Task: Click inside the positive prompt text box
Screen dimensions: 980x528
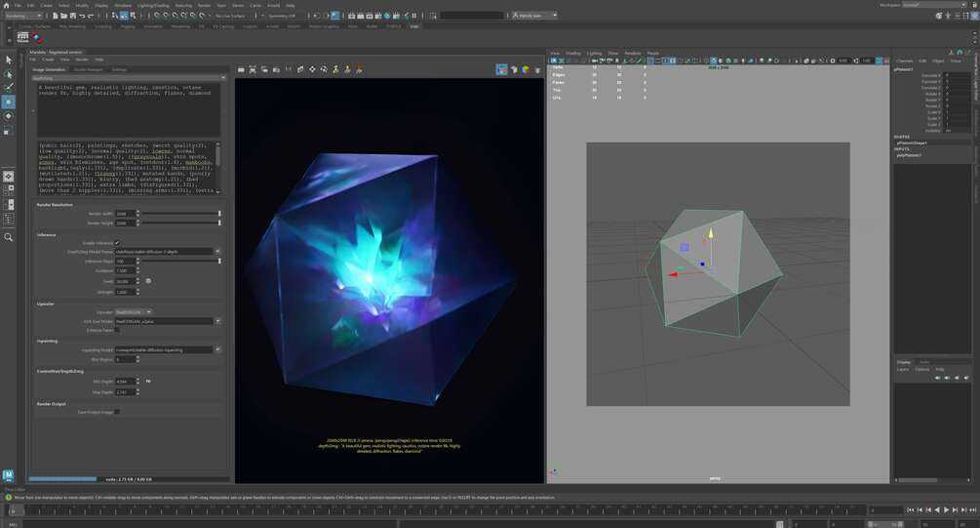Action: tap(128, 110)
